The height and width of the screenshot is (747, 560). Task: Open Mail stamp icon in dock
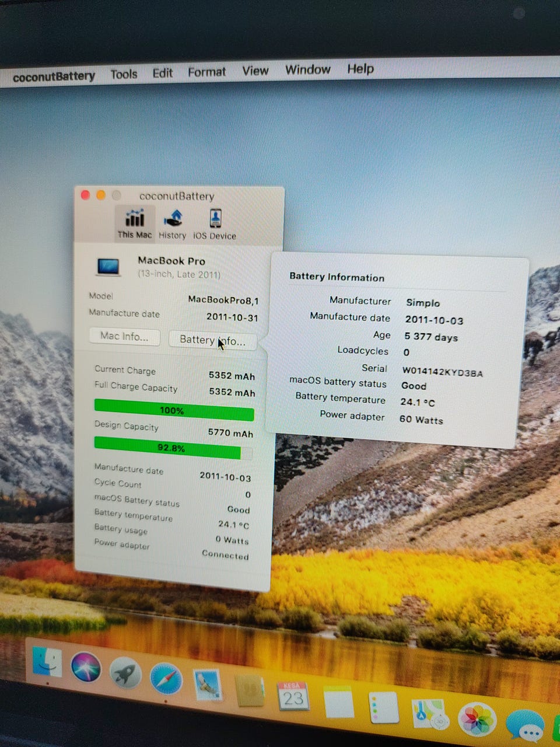pos(208,685)
